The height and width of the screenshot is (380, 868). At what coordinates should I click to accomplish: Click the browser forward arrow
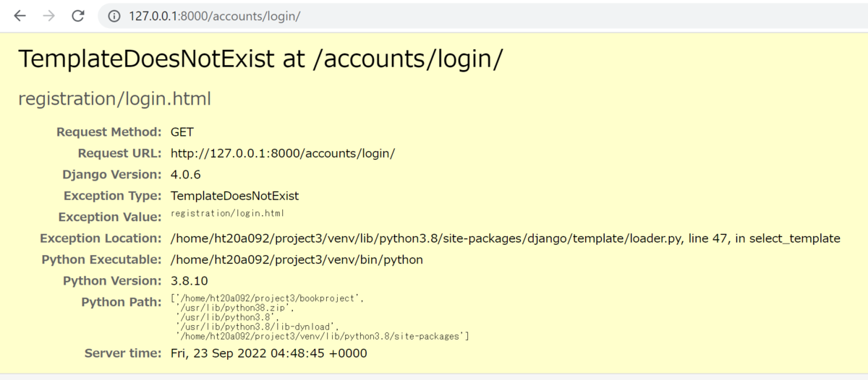coord(48,16)
